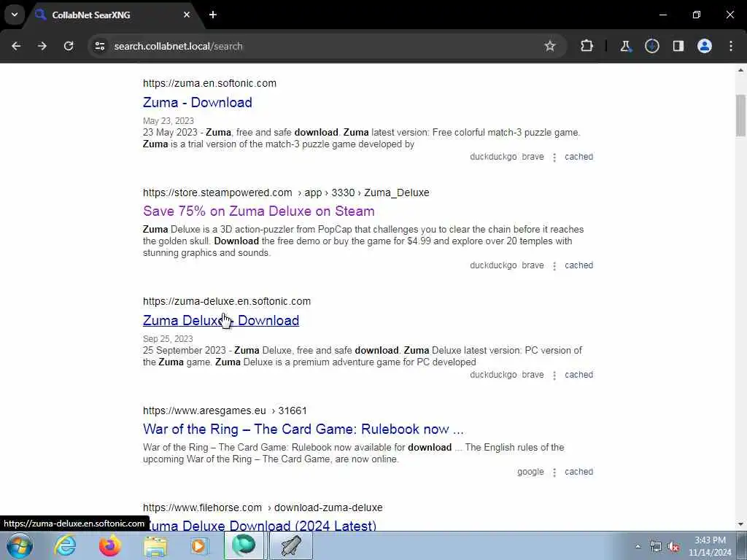Click https://zuma-deluxe.en.softonic.com URL above result
The width and height of the screenshot is (747, 560).
tap(227, 301)
